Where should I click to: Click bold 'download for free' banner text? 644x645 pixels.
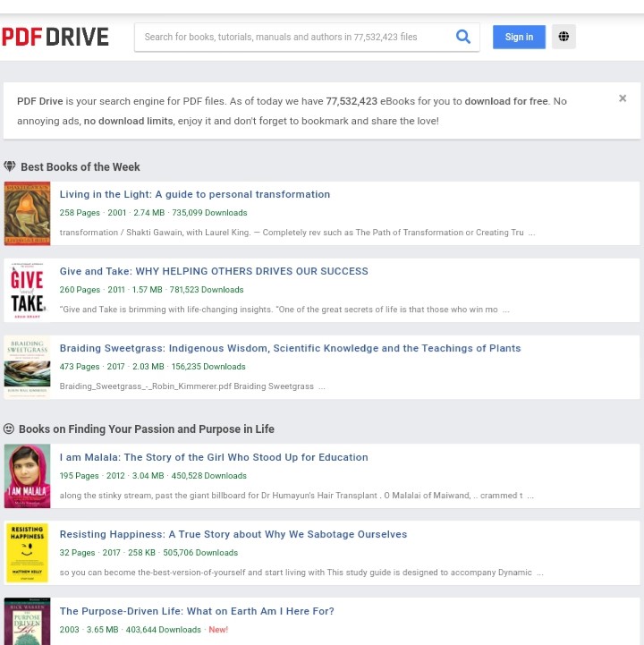coord(506,101)
